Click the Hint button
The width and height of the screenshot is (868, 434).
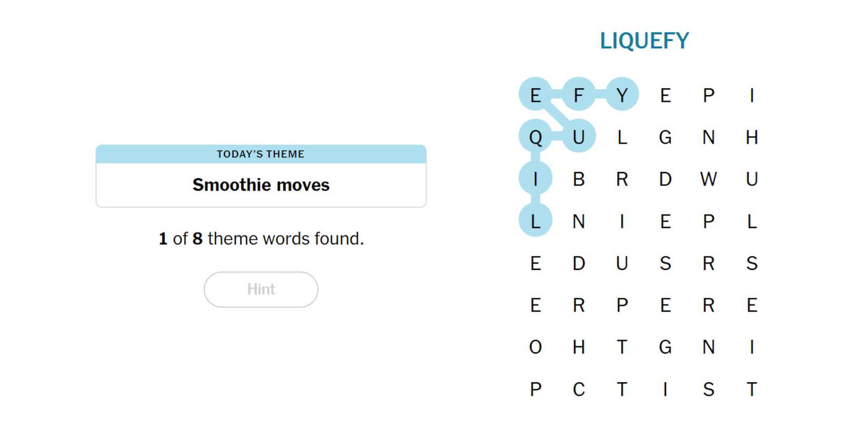(260, 289)
